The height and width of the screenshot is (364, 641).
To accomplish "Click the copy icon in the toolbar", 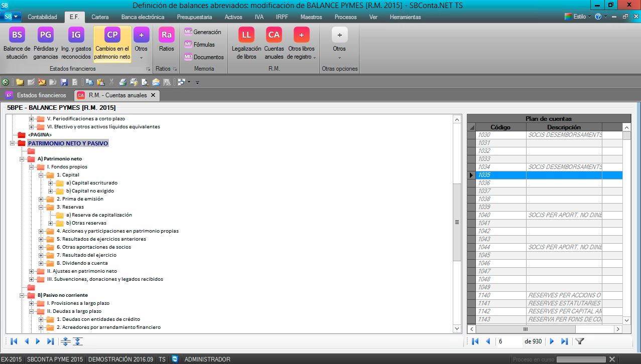I will pyautogui.click(x=89, y=82).
